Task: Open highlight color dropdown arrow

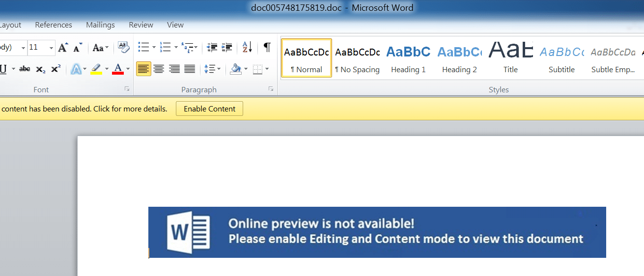Action: (x=106, y=69)
